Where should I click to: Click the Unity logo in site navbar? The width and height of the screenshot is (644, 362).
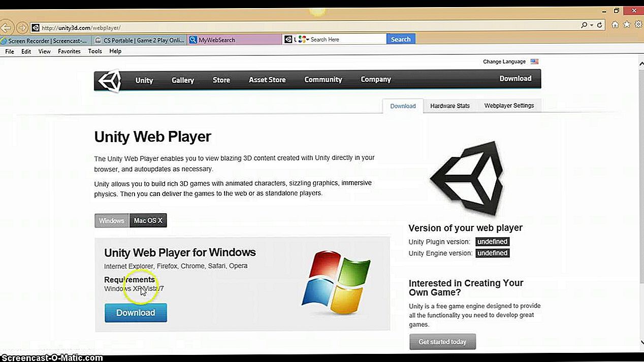[x=110, y=80]
